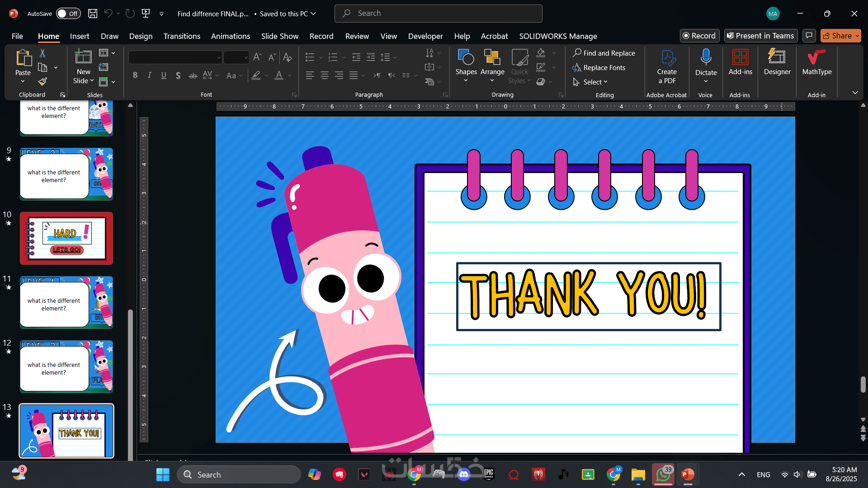Toggle Bold formatting

pyautogui.click(x=135, y=75)
